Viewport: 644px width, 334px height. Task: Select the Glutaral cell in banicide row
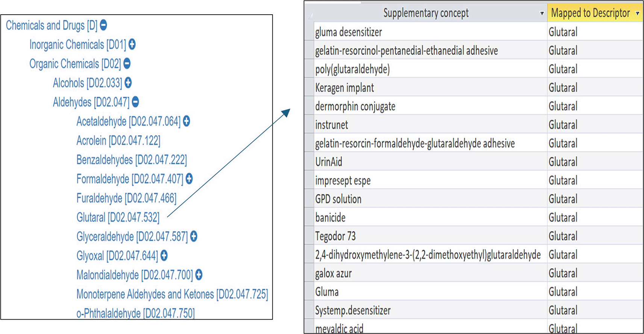pos(595,217)
